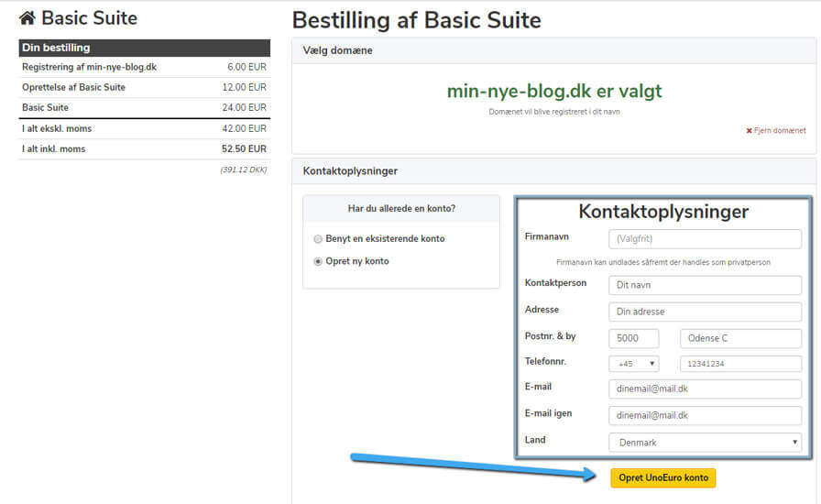Click the home icon beside Basic Suite
This screenshot has width=821, height=504.
tap(27, 18)
